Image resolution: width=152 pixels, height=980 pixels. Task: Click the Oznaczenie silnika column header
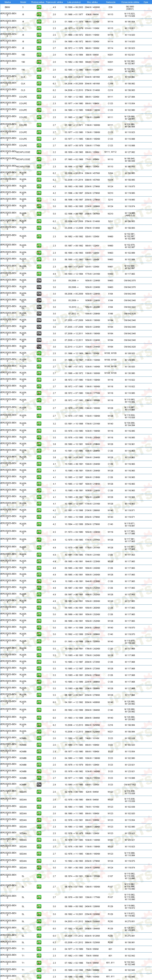pos(130,2)
